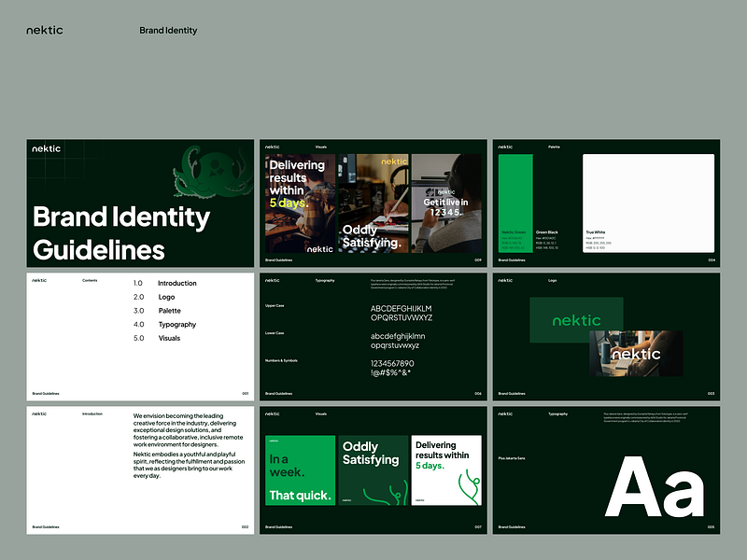
Task: Click the nektic logo on the cover slide
Action: point(46,148)
